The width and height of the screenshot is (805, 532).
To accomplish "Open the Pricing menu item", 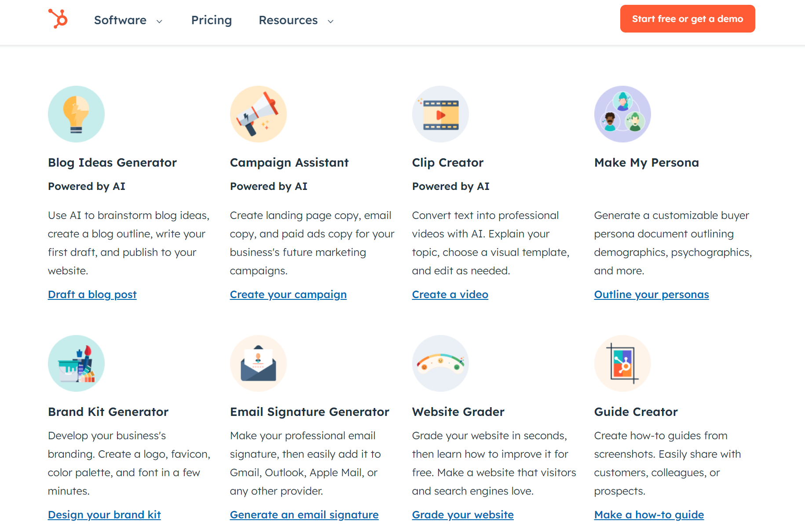I will (212, 20).
